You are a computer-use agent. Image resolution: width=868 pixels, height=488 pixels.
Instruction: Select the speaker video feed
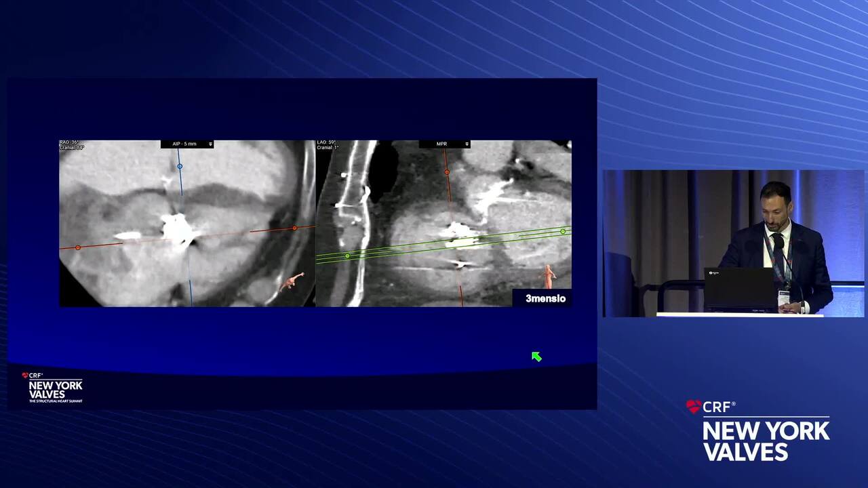tap(734, 243)
